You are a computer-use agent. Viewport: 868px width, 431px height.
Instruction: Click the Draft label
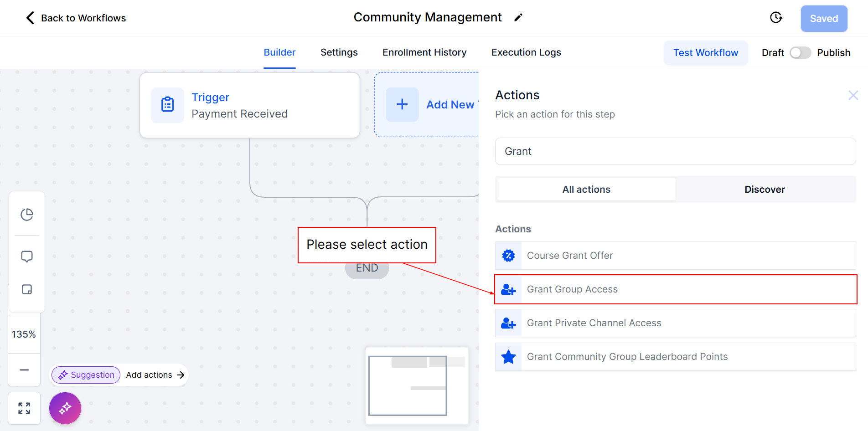[773, 53]
